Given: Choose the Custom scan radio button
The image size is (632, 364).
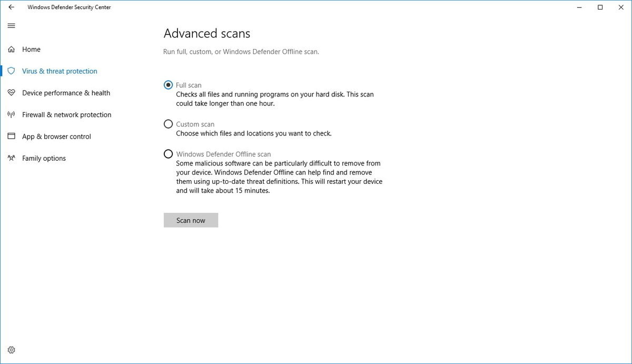Looking at the screenshot, I should point(168,124).
